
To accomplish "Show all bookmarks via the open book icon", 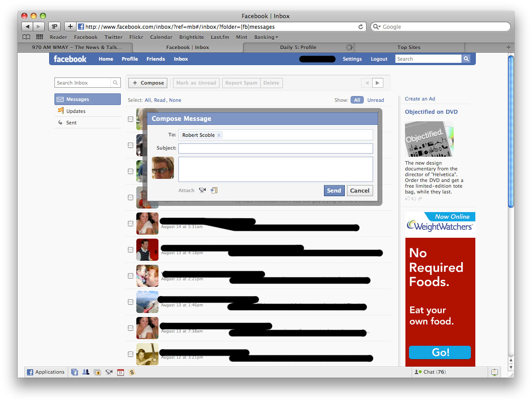I will [x=27, y=37].
